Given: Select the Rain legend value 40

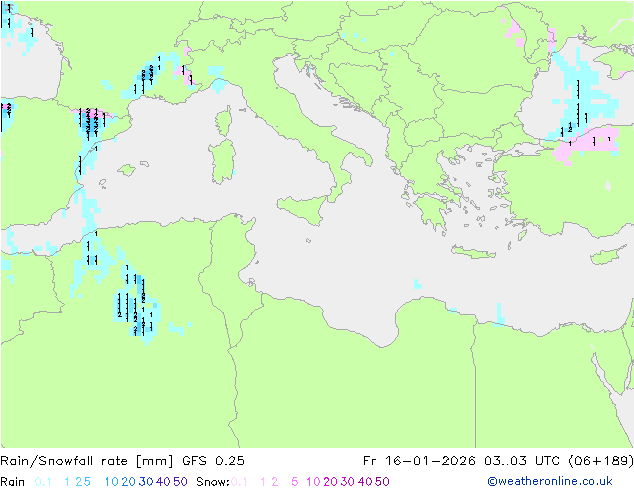Looking at the screenshot, I should tap(163, 482).
